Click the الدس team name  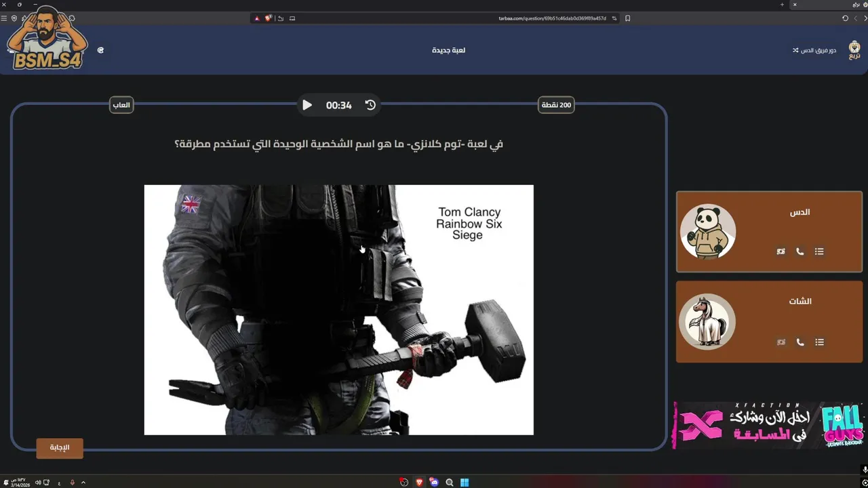tap(800, 212)
